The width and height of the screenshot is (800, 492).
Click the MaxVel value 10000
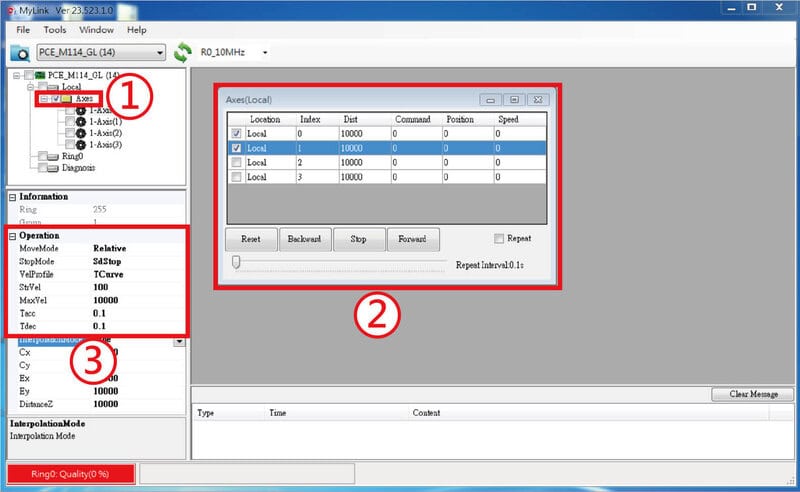(x=106, y=300)
